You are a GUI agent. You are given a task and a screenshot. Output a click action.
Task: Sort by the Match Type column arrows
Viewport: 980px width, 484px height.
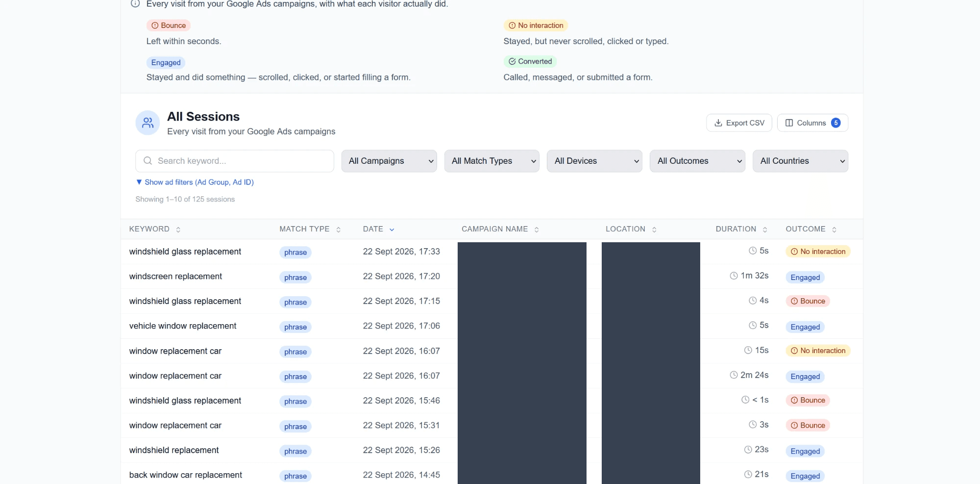coord(338,229)
